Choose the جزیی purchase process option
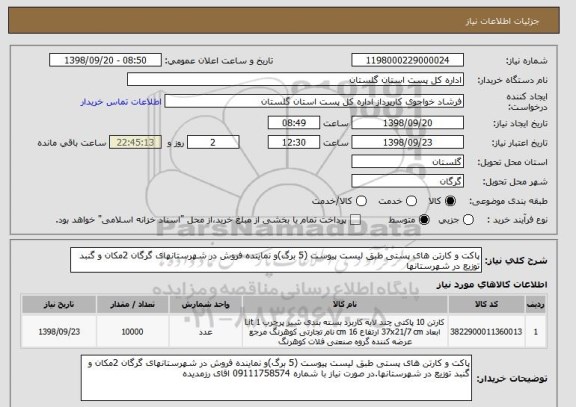Screen dimensions: 576x407 (x=468, y=220)
